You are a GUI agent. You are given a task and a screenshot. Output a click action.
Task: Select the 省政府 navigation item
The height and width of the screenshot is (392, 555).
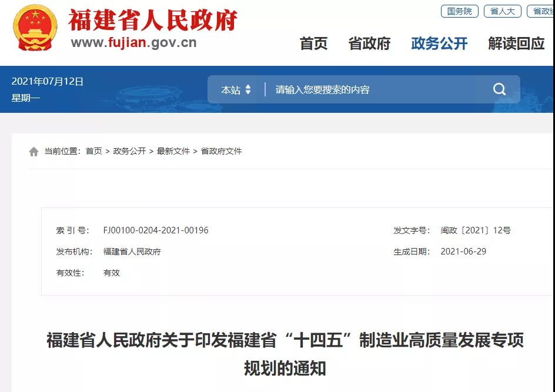pyautogui.click(x=369, y=43)
